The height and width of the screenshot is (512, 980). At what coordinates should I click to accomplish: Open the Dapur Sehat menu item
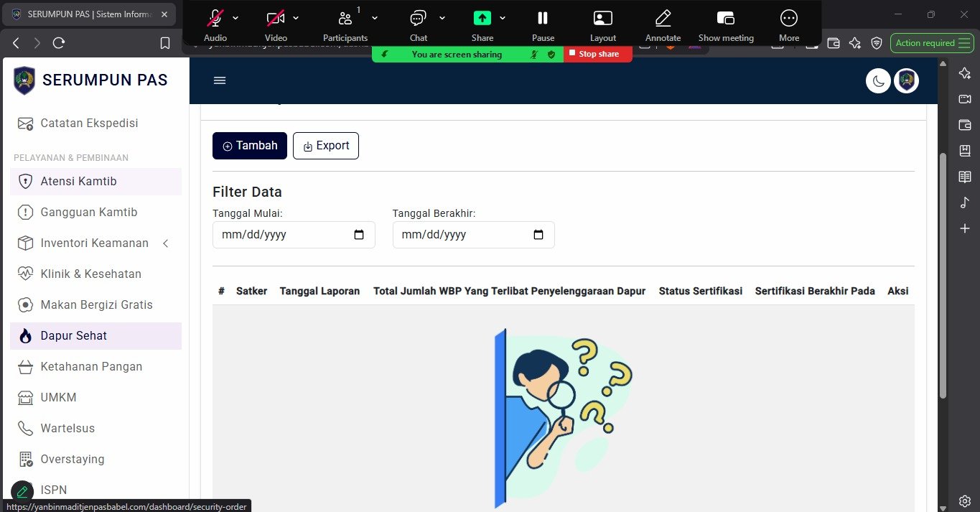[x=74, y=336]
